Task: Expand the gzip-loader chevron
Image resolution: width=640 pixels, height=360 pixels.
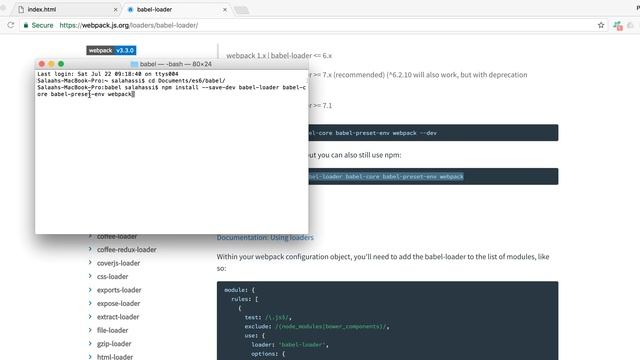Action: point(90,343)
